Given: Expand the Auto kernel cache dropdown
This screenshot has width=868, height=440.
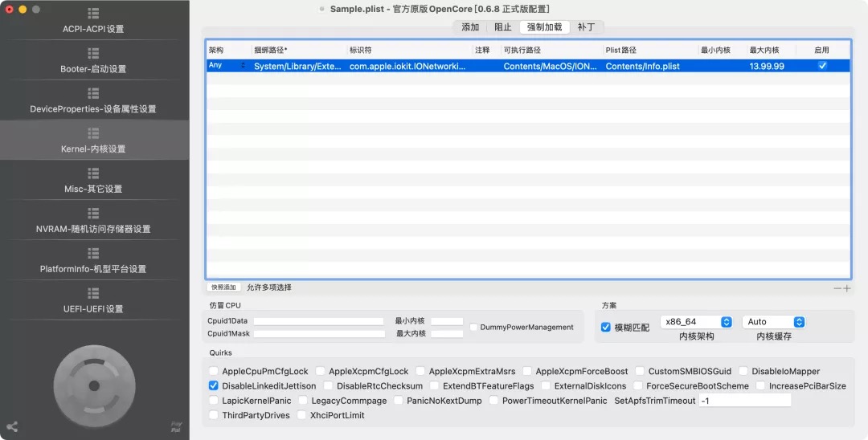Looking at the screenshot, I should (775, 322).
